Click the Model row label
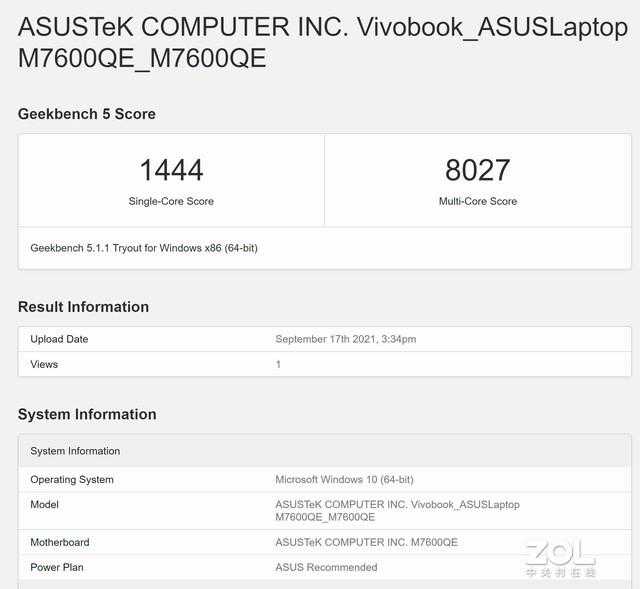This screenshot has width=640, height=589. click(x=46, y=505)
